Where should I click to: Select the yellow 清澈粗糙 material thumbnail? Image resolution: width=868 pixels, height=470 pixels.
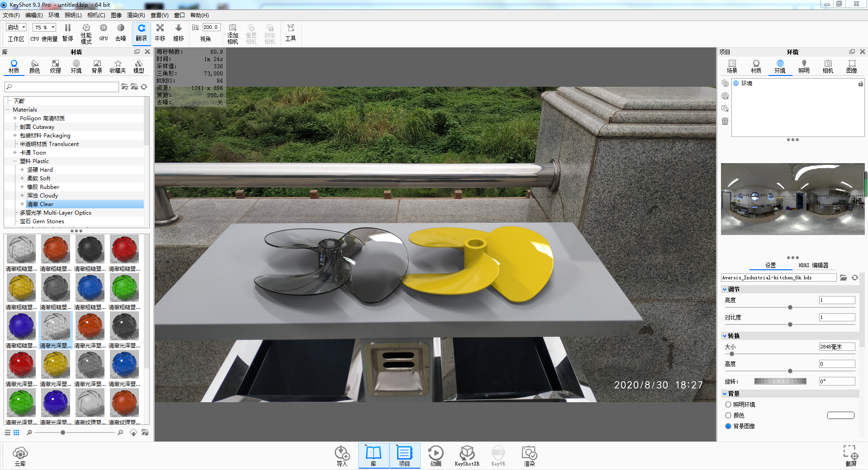21,288
